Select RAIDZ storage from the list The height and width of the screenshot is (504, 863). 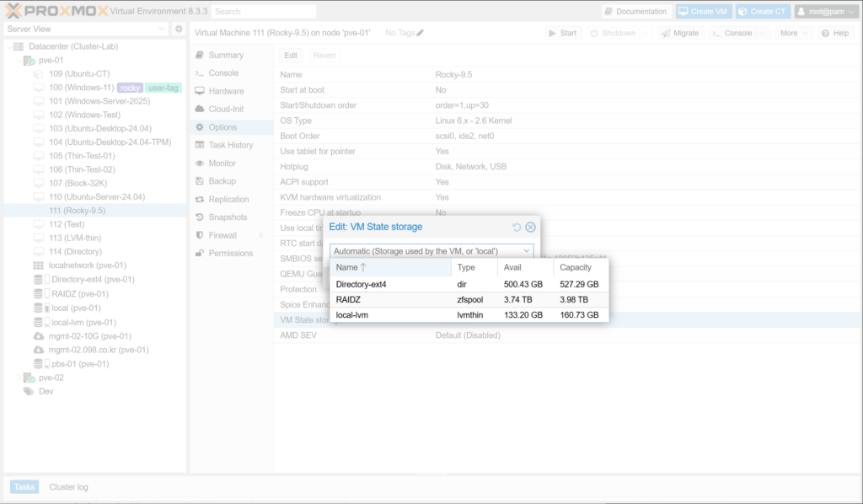click(x=349, y=299)
